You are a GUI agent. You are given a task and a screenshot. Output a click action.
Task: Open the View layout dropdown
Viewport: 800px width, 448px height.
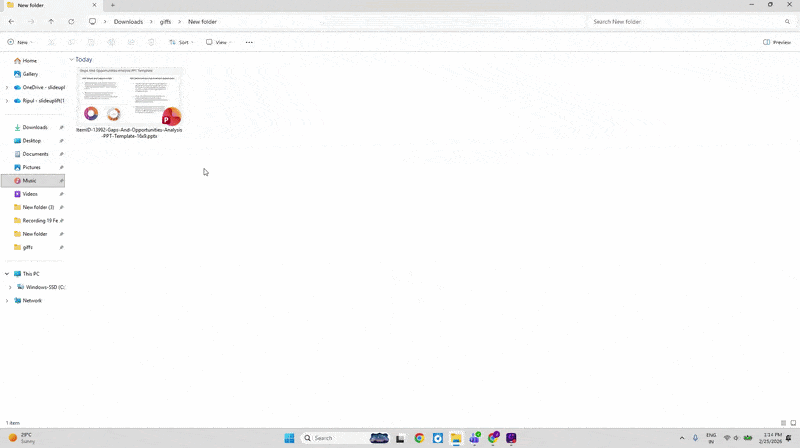pos(218,42)
